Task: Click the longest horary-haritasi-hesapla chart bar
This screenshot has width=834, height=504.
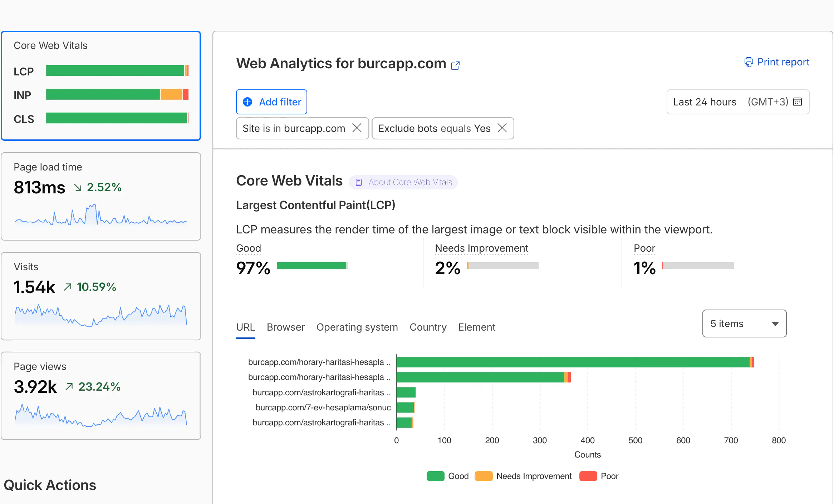Action: tap(575, 362)
